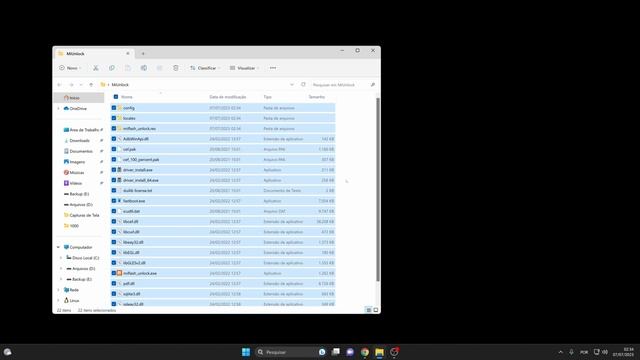Screen dimensions: 640x360
Task: Uncheck the AdbWinApi.dll checkbox
Action: click(x=114, y=139)
